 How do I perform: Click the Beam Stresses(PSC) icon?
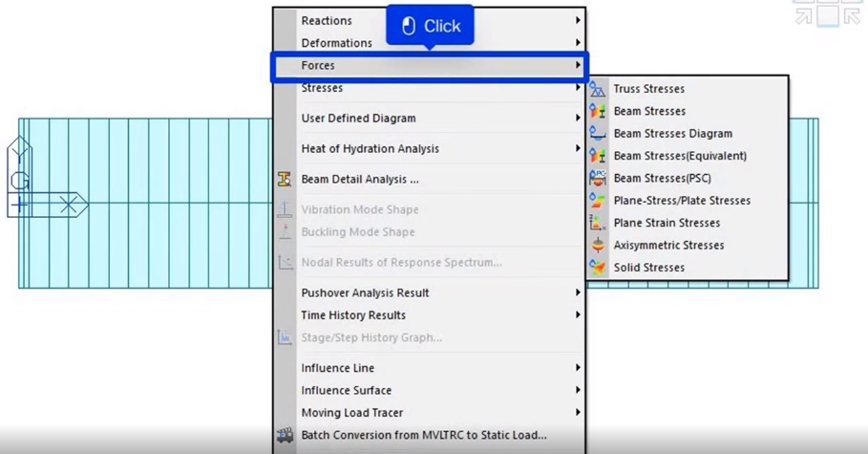click(598, 178)
